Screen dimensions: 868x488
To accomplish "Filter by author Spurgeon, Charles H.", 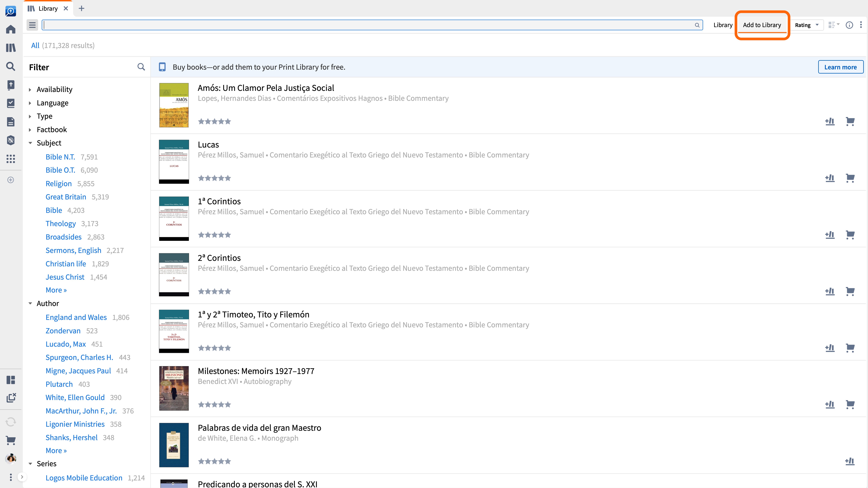I will coord(79,357).
